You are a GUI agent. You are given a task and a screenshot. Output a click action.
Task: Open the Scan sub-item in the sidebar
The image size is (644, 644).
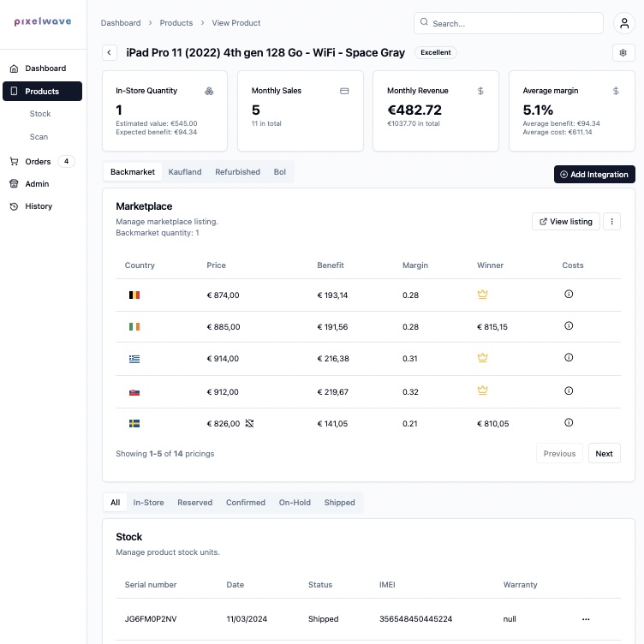coord(39,137)
